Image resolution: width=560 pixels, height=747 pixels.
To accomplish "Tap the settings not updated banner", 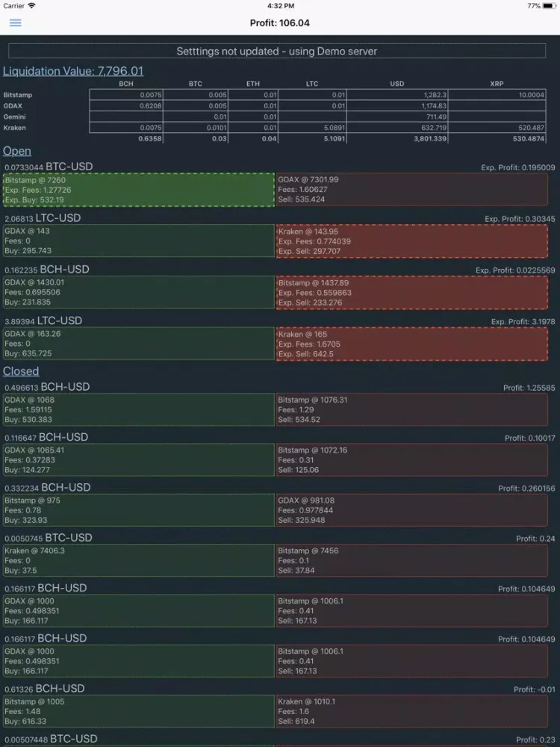I will 277,52.
